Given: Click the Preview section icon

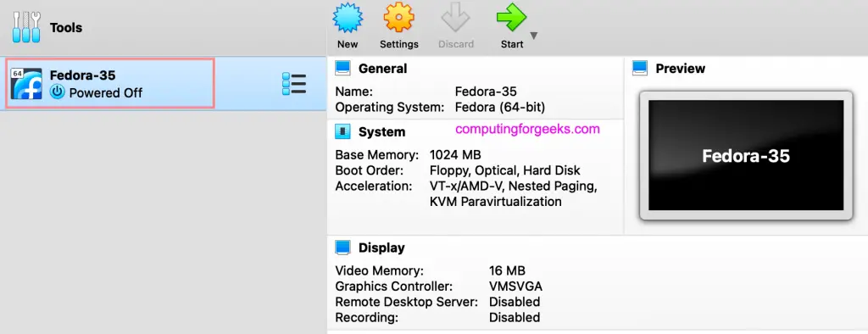Looking at the screenshot, I should click(x=640, y=69).
